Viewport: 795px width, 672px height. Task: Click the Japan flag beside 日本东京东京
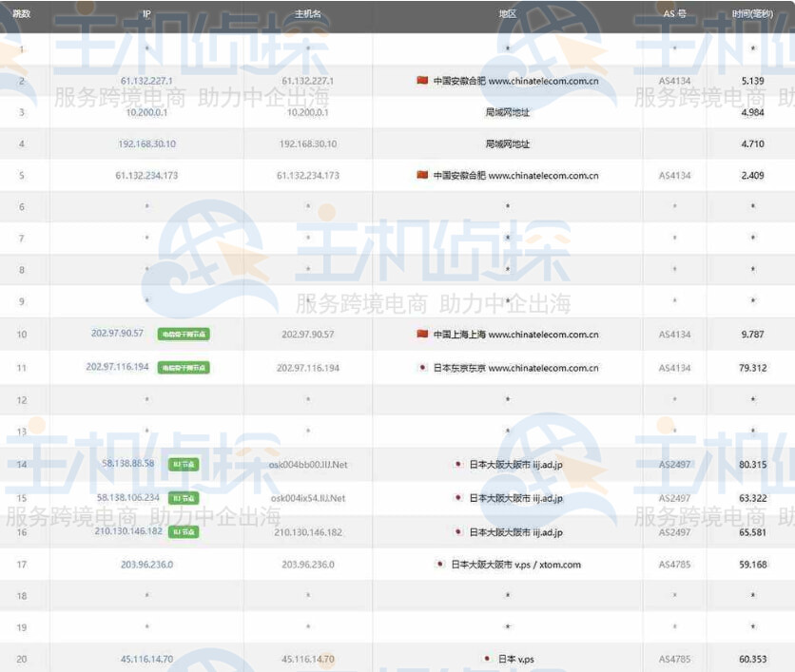(x=422, y=368)
